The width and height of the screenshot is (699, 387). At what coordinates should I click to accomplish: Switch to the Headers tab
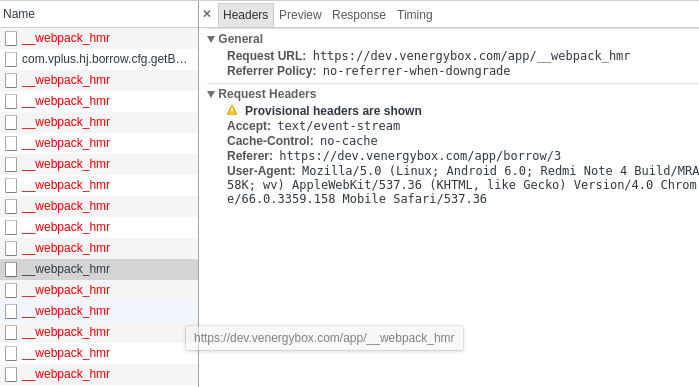click(x=246, y=15)
